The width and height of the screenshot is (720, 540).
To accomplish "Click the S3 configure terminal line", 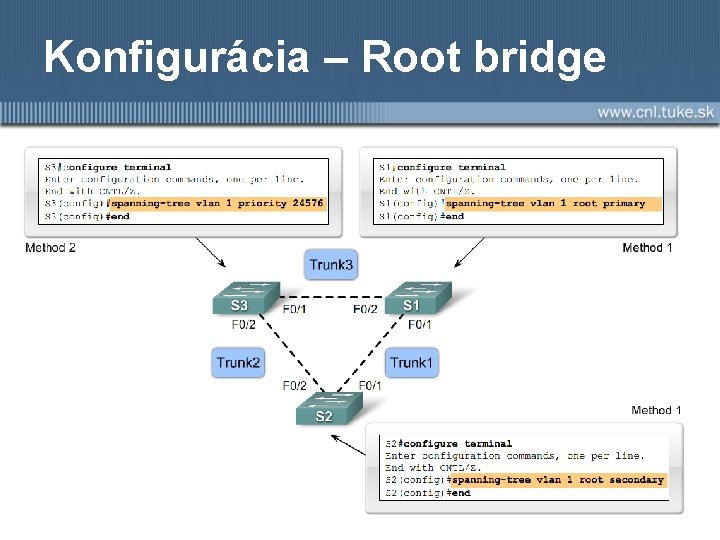I will coord(108,167).
